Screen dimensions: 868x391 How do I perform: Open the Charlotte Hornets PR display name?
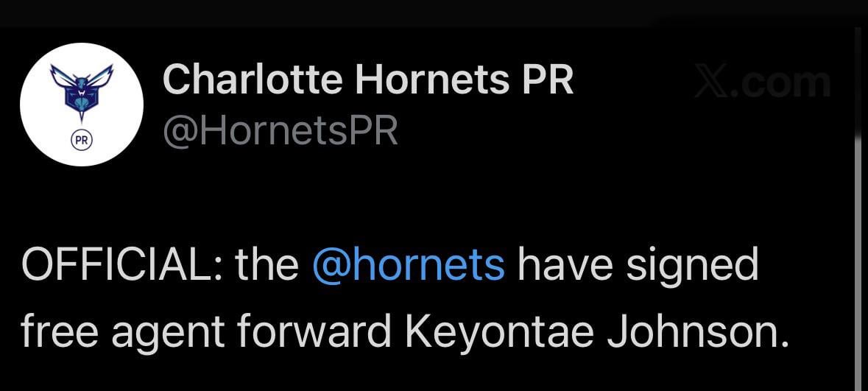367,80
